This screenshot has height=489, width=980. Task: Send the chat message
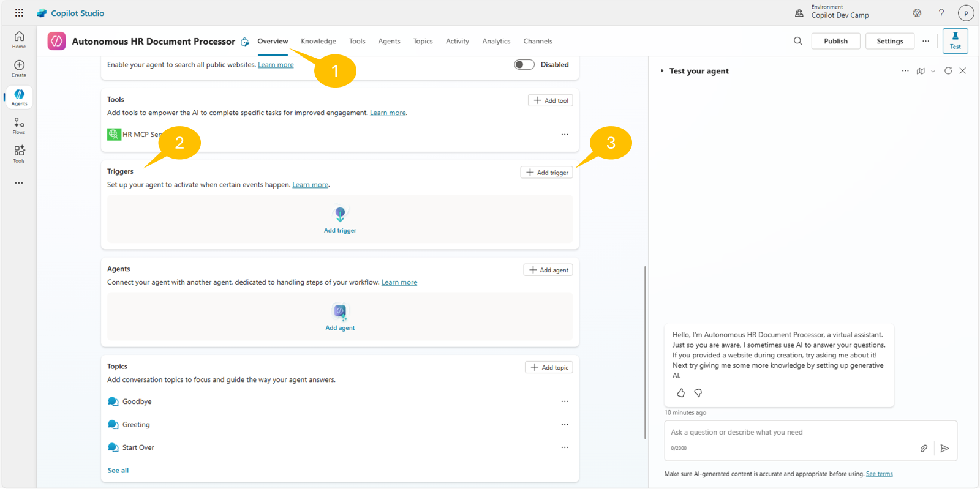click(x=944, y=449)
